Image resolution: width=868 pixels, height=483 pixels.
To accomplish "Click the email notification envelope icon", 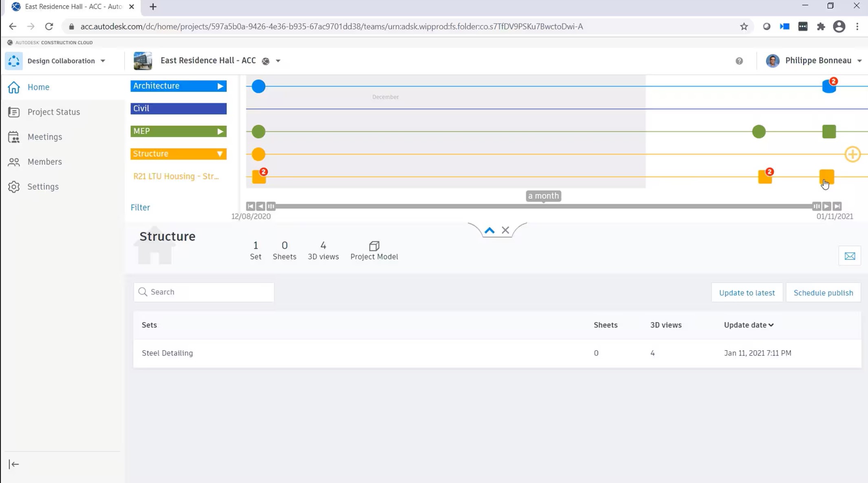I will pyautogui.click(x=850, y=256).
